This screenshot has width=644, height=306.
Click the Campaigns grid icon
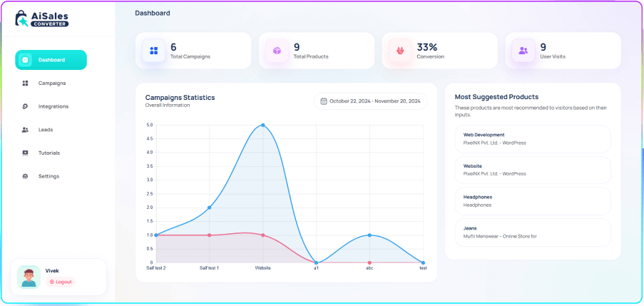point(26,83)
